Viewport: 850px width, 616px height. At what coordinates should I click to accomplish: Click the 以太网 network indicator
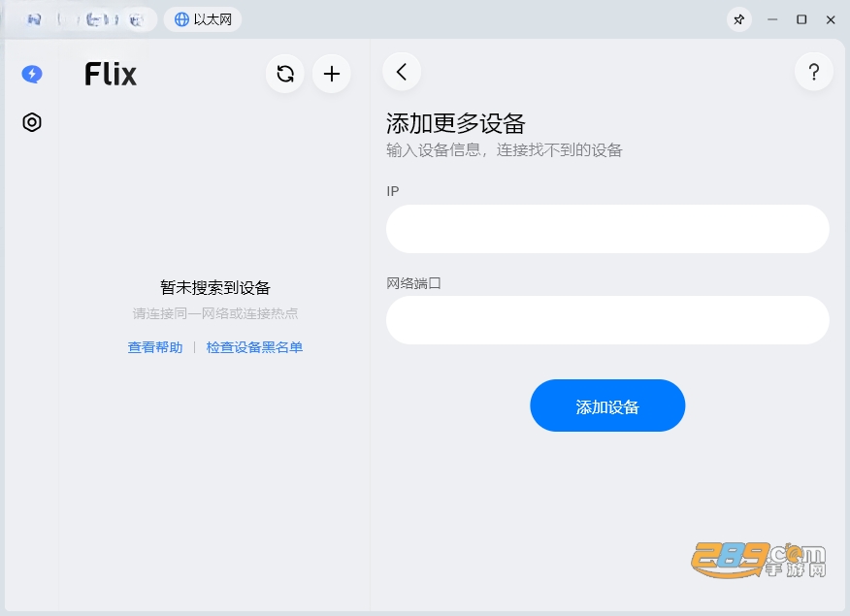pos(203,19)
